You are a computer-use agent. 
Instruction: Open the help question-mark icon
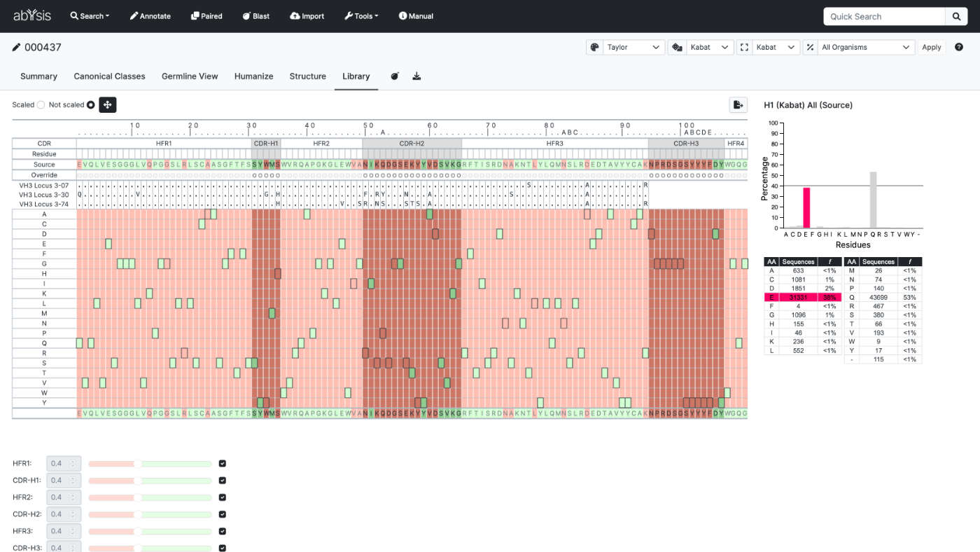click(959, 47)
